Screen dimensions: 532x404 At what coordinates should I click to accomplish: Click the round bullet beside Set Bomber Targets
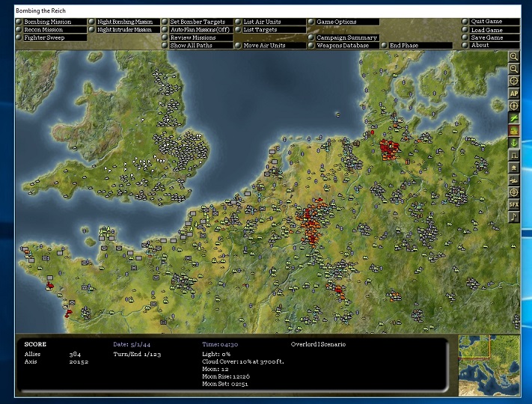165,22
